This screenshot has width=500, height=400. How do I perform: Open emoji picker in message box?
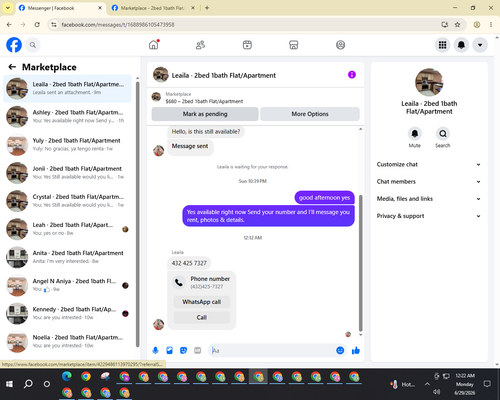(x=340, y=350)
